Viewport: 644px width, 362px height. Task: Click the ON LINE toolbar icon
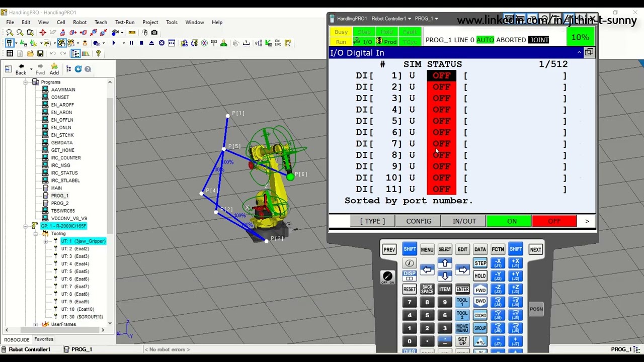[x=278, y=43]
